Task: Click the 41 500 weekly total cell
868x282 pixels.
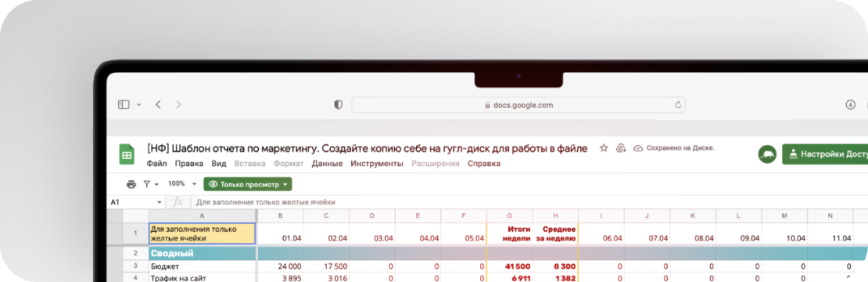Action: (510, 266)
